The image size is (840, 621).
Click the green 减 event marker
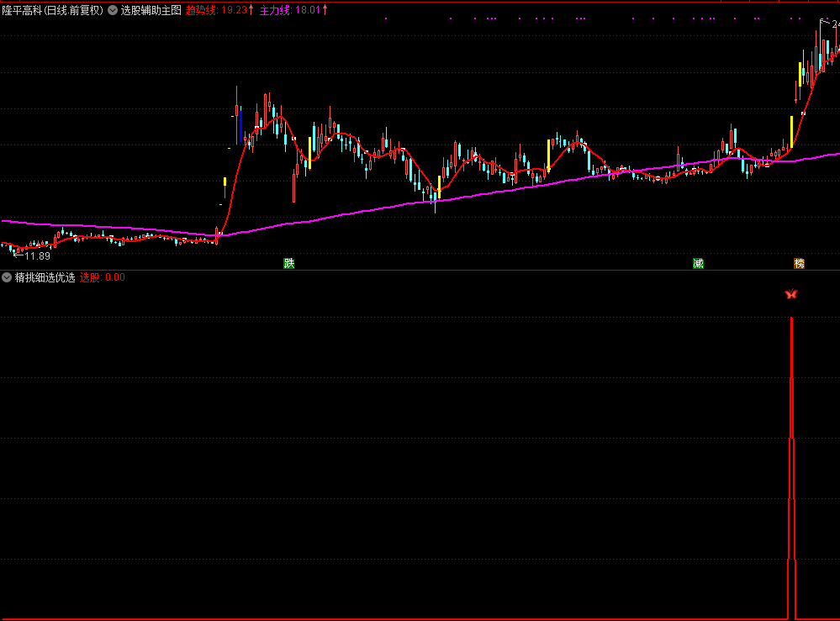698,263
